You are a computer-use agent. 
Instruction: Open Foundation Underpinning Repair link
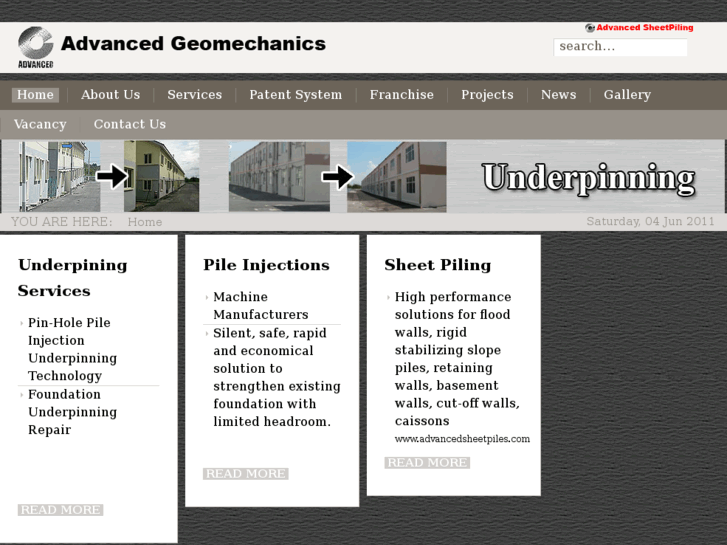pyautogui.click(x=72, y=412)
